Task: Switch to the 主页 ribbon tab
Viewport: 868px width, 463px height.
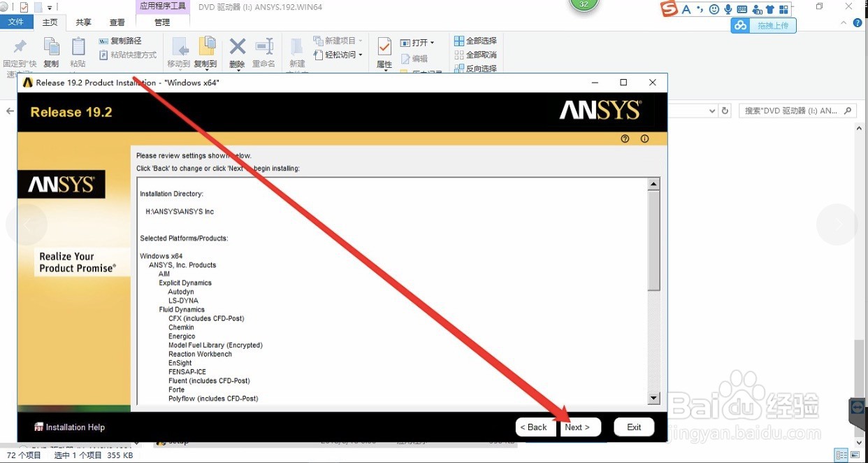Action: click(x=50, y=22)
